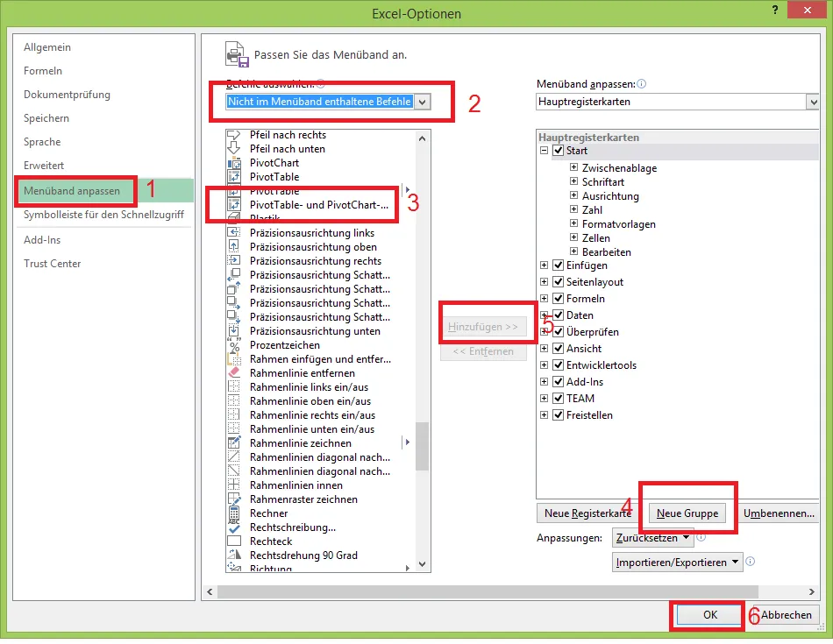Collapse the Start tree node
The image size is (833, 644).
point(544,151)
